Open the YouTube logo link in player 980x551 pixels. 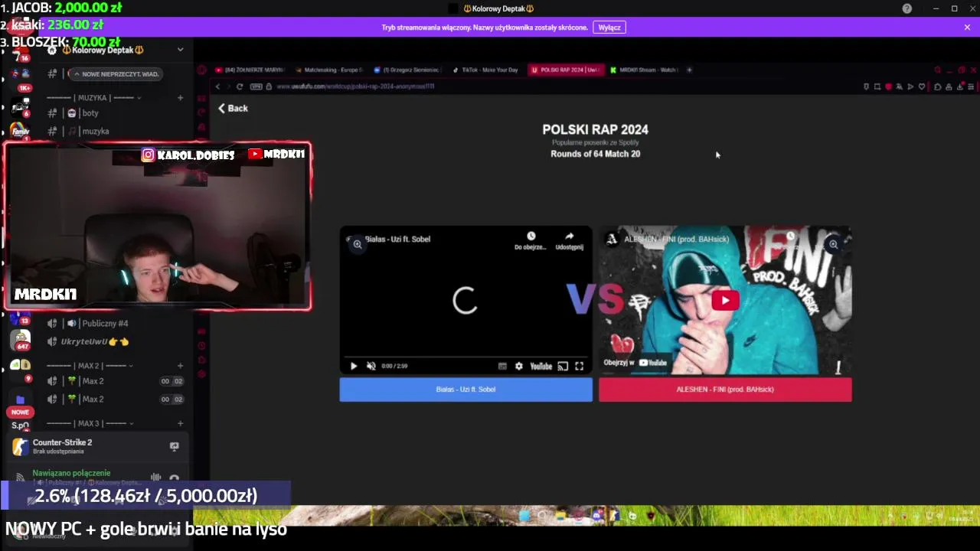[541, 366]
